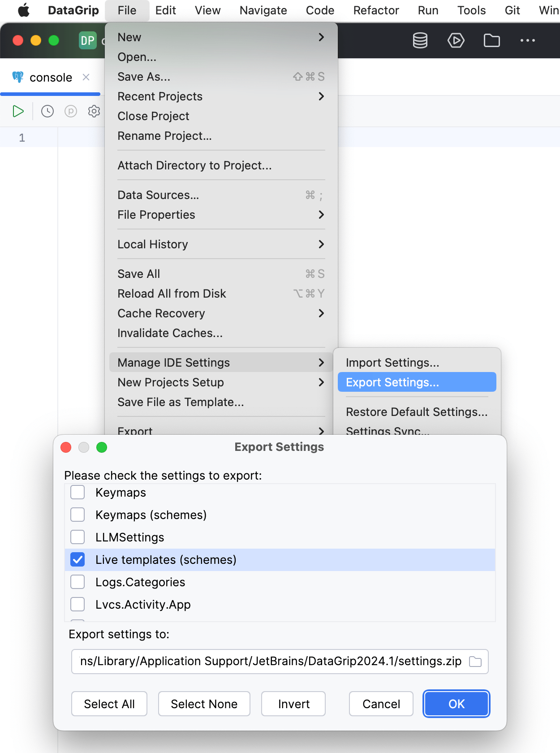Open query history clock icon

[x=47, y=111]
